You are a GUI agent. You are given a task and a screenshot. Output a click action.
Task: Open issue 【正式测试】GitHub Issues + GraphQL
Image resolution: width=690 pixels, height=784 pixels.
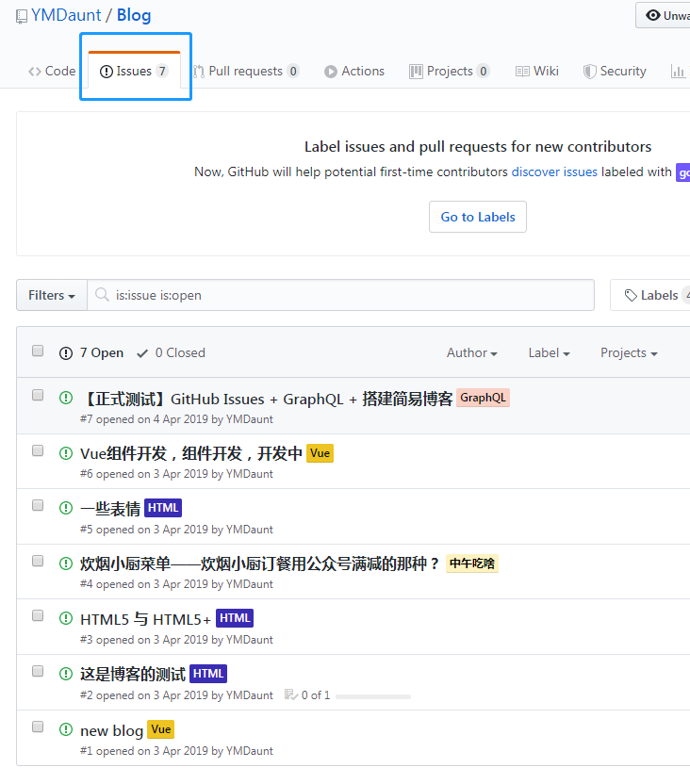click(x=267, y=399)
